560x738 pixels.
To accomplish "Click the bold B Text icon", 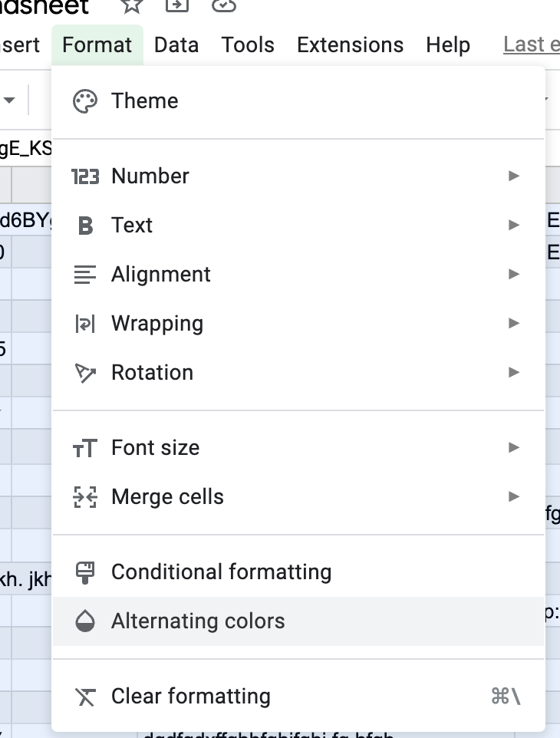I will (x=85, y=226).
